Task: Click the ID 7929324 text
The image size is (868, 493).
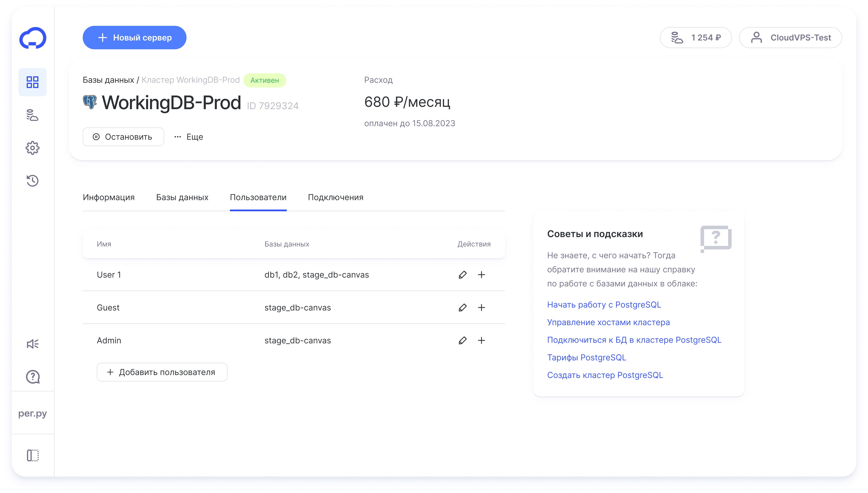Action: [273, 106]
